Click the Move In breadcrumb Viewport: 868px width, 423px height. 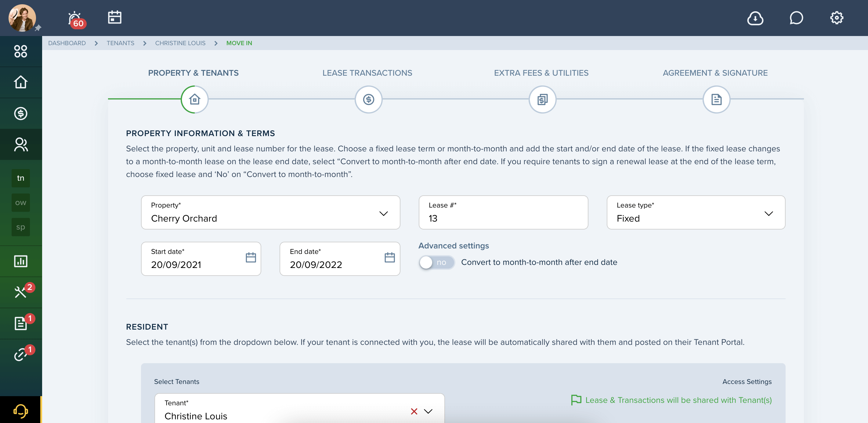[x=239, y=43]
